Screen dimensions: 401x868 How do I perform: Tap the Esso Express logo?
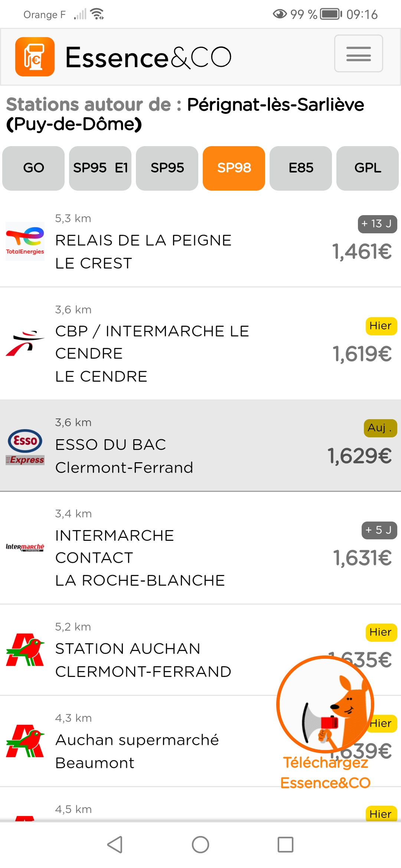tap(25, 447)
